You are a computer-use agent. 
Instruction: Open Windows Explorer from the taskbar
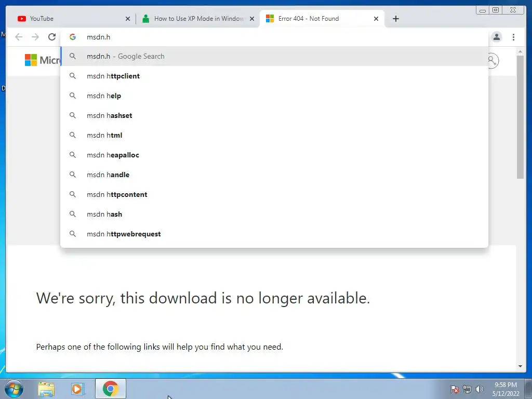[46, 389]
